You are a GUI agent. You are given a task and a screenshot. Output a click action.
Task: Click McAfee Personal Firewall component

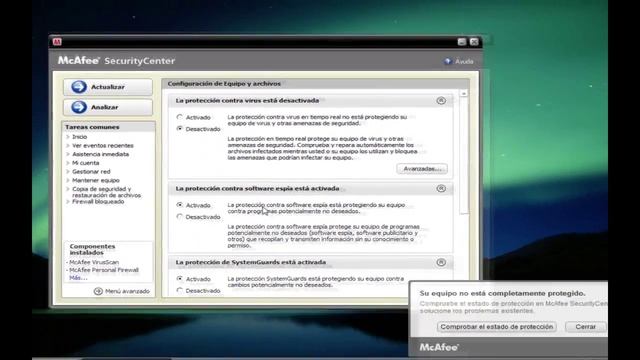[104, 270]
